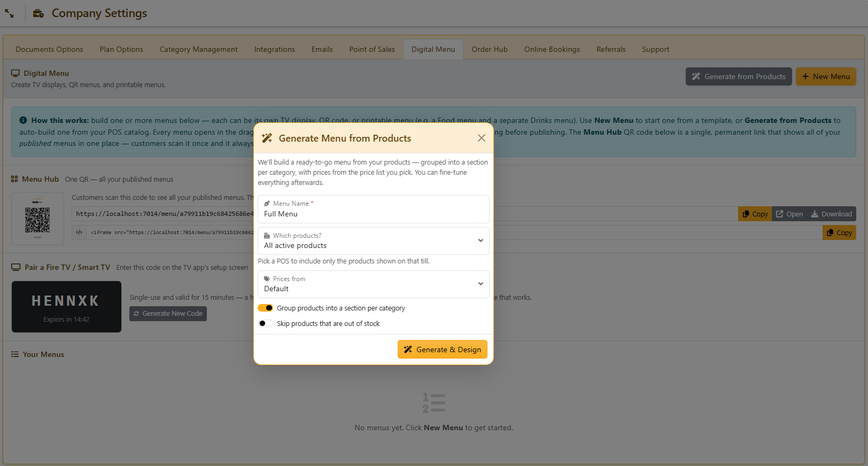Click the Menu Name input field
The height and width of the screenshot is (466, 868).
click(374, 209)
